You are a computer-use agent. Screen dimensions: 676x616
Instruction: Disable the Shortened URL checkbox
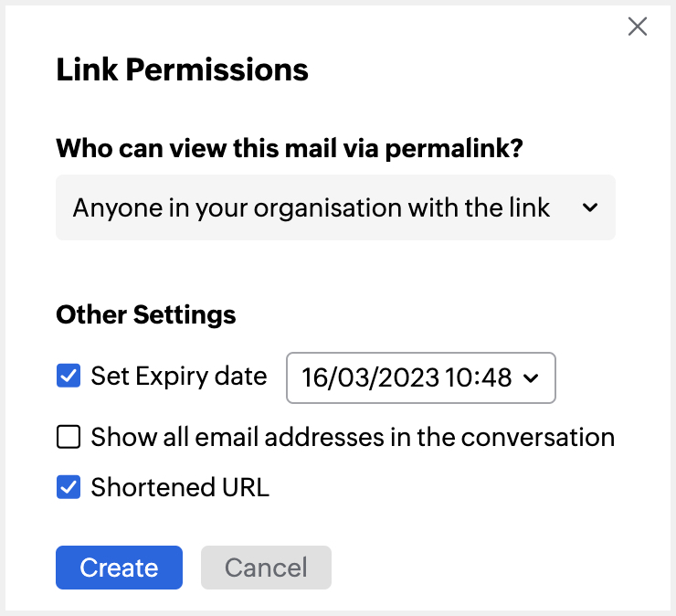point(69,487)
